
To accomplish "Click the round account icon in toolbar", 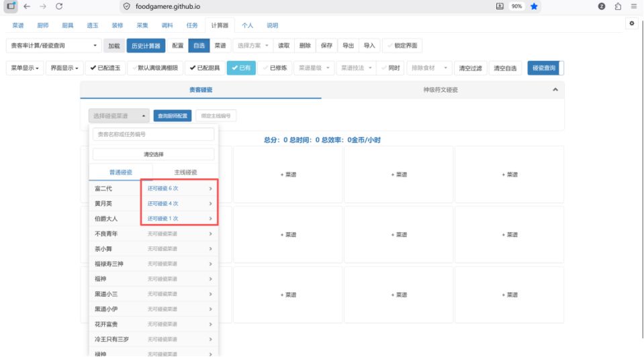I will click(x=602, y=7).
